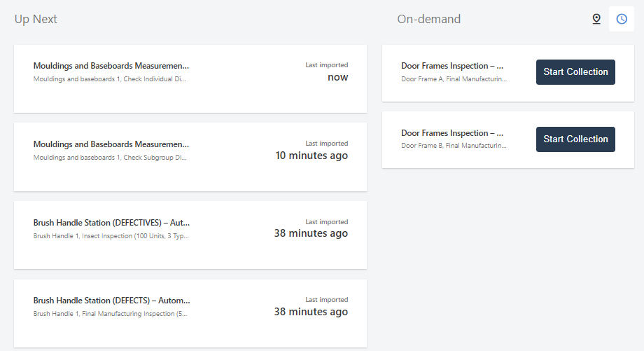The width and height of the screenshot is (644, 351).
Task: Click the "now" last imported timestamp
Action: (x=337, y=77)
